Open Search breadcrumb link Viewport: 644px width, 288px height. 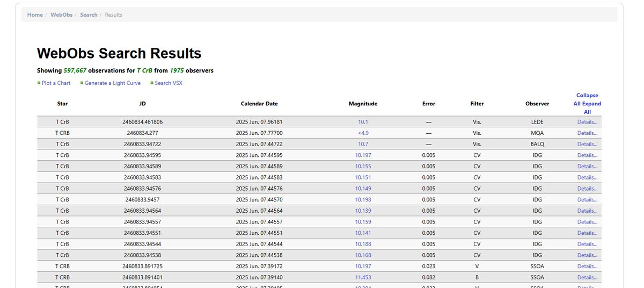[89, 15]
